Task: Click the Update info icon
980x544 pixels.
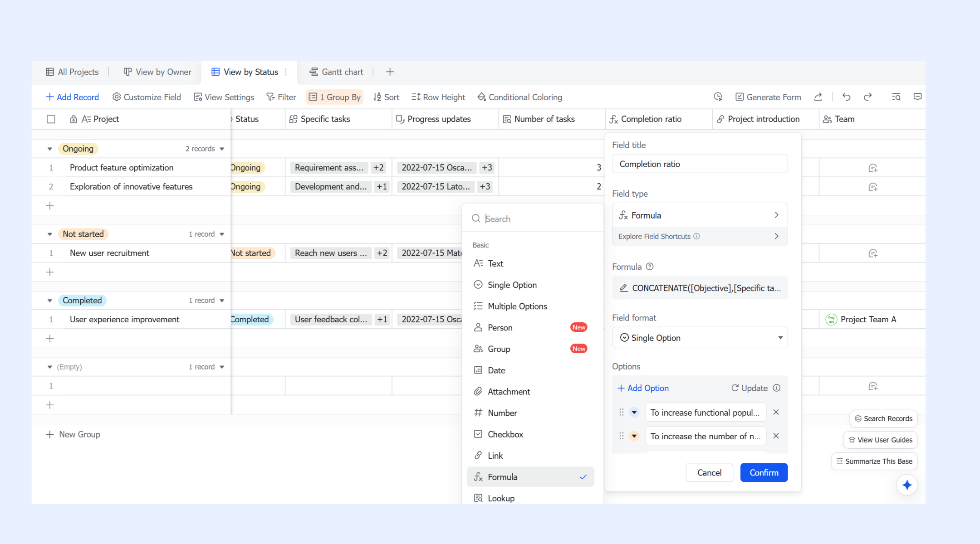Action: coord(777,388)
